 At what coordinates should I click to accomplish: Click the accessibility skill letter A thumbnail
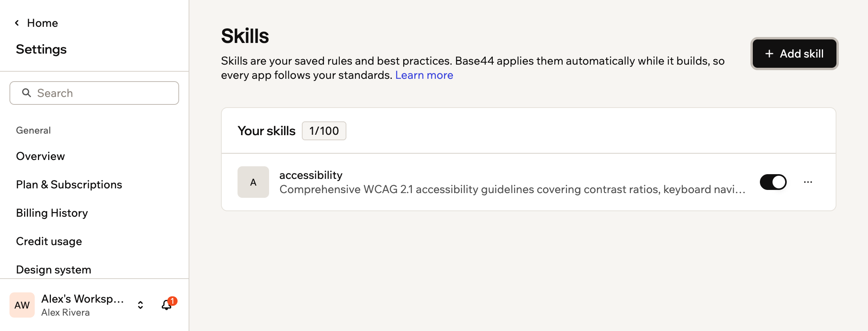[x=253, y=182]
